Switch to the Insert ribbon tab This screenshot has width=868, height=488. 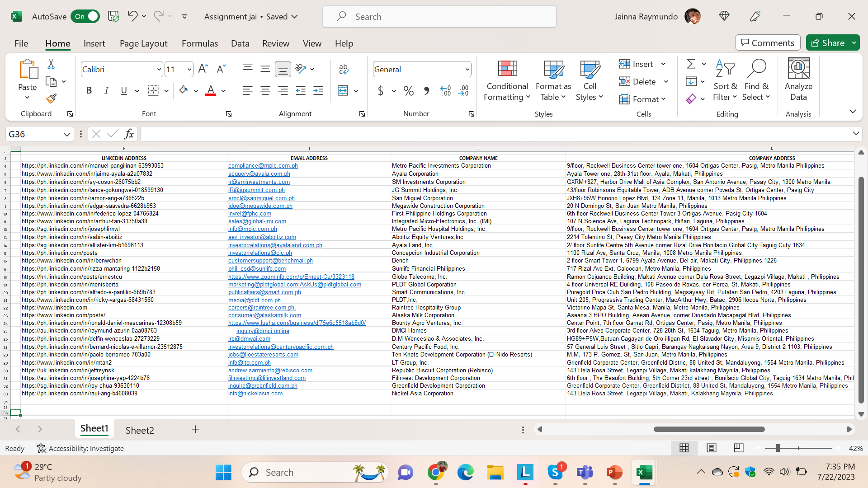click(94, 43)
